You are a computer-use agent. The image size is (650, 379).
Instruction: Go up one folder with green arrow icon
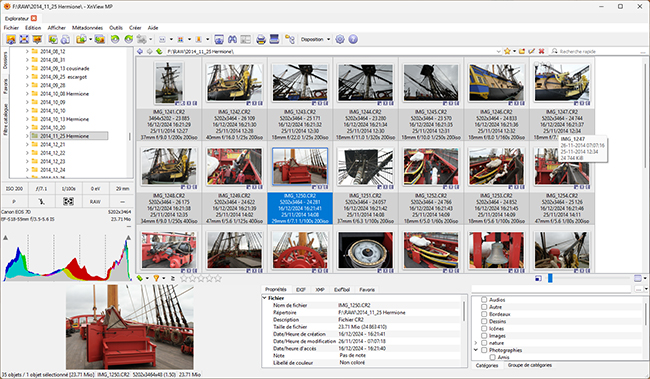159,51
